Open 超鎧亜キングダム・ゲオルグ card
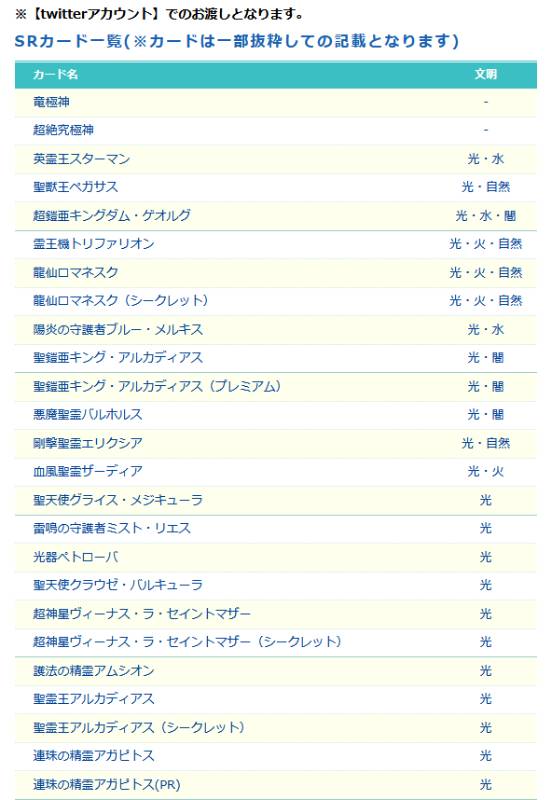 (112, 215)
